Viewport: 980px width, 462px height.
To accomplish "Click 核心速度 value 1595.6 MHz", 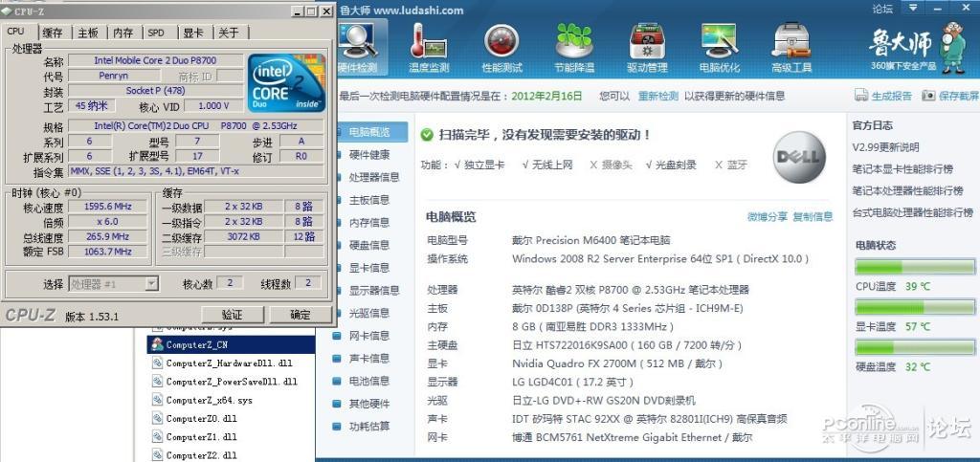I will coord(108,207).
